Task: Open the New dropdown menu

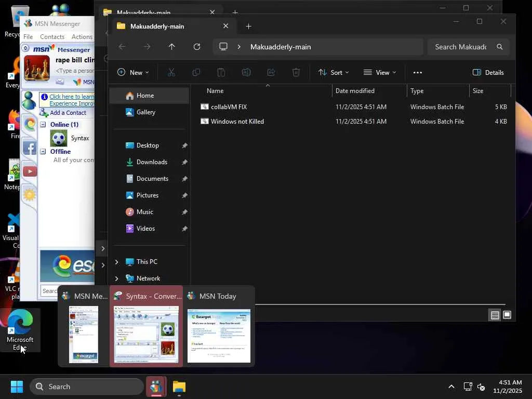Action: pos(133,72)
